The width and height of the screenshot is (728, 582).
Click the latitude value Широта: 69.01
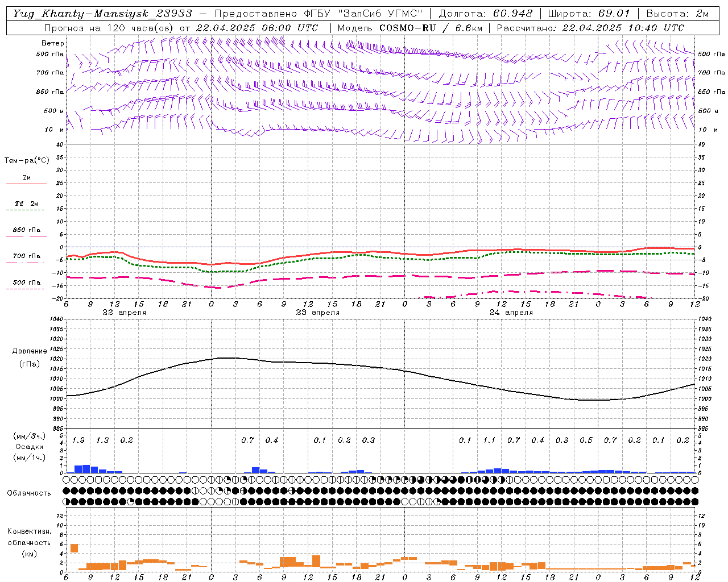[x=589, y=14]
